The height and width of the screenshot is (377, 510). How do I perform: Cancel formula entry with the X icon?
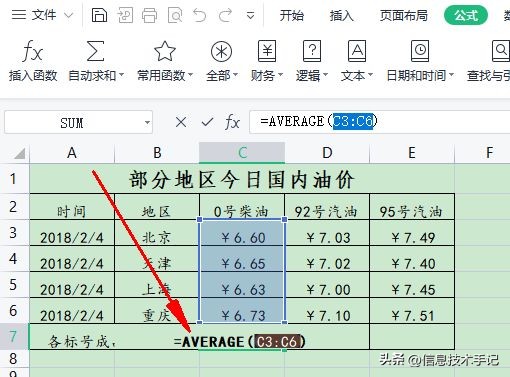tap(181, 122)
